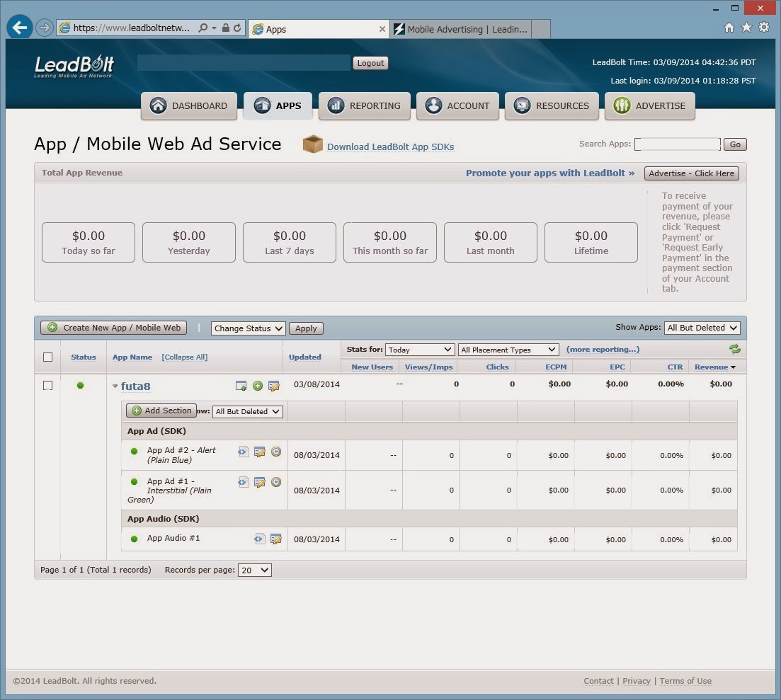Open the address bar autocomplete dropdown arrow
This screenshot has width=781, height=700.
point(214,28)
